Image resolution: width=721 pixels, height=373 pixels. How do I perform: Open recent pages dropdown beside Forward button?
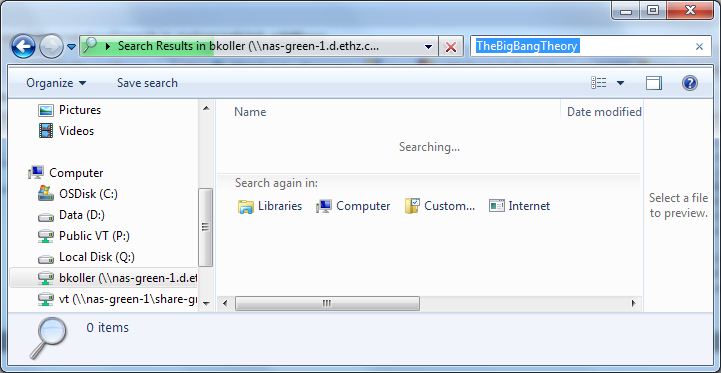pyautogui.click(x=71, y=47)
